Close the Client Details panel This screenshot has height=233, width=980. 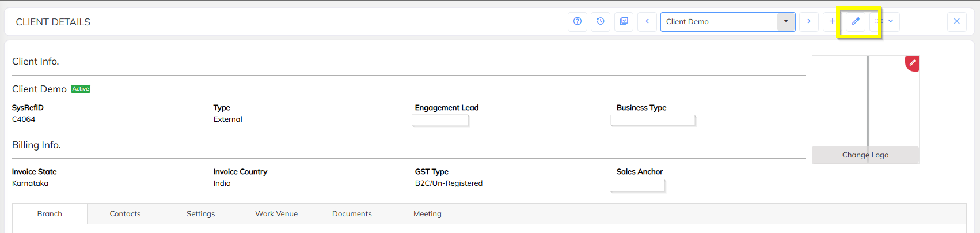957,21
